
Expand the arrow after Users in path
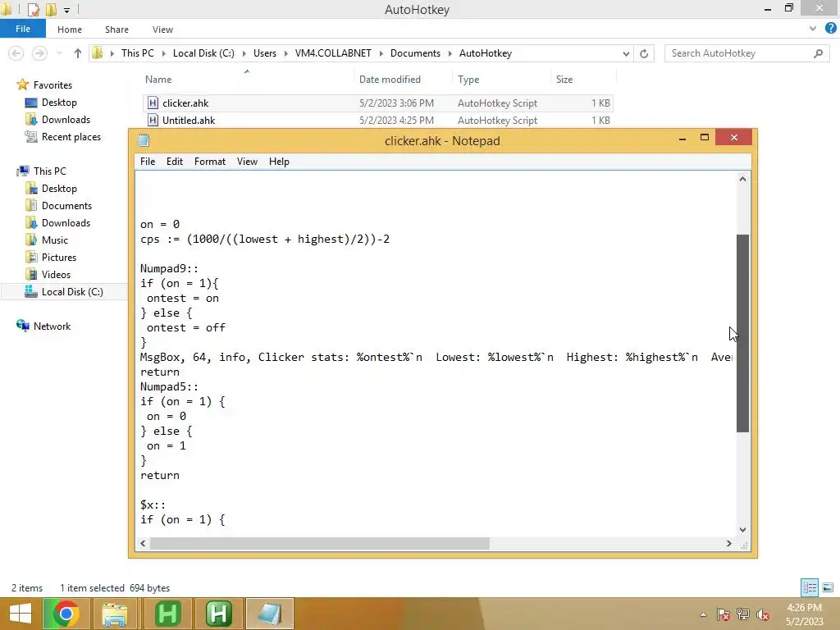point(285,53)
